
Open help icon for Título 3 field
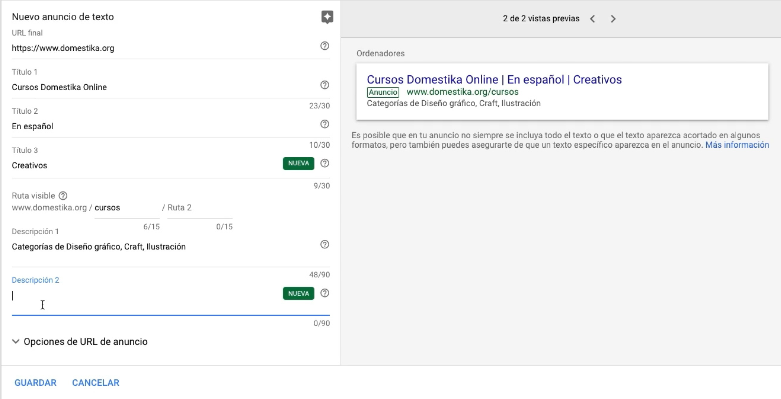click(x=324, y=163)
